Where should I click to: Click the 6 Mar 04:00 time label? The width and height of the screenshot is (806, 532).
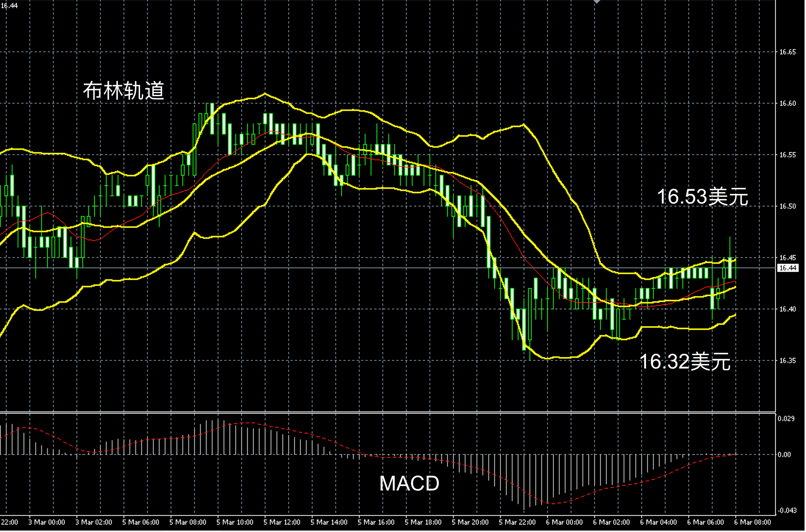pos(659,522)
